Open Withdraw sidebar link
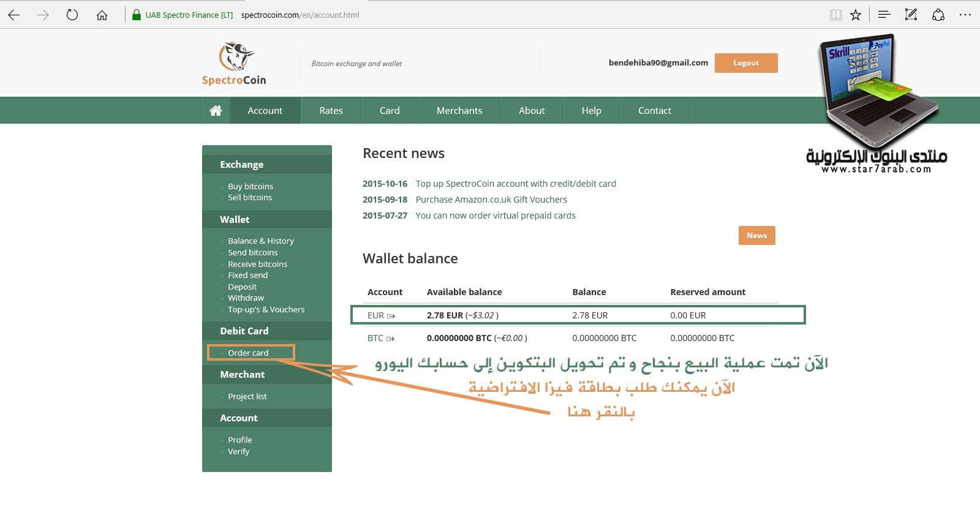 click(246, 298)
